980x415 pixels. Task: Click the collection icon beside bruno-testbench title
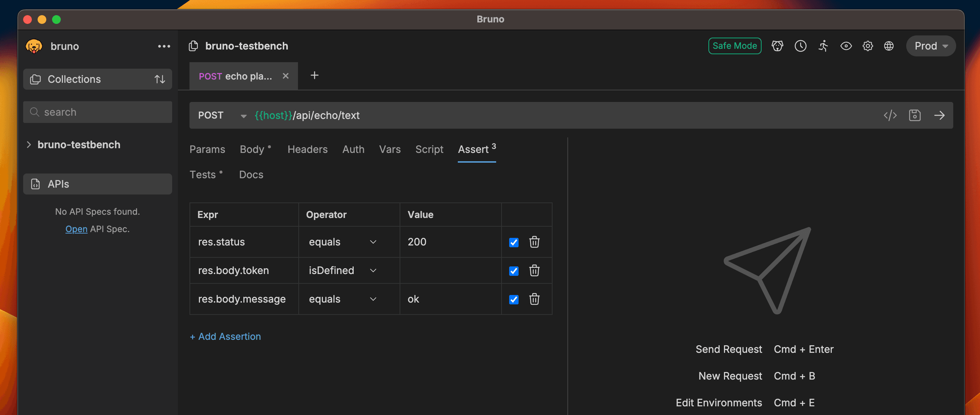point(193,46)
